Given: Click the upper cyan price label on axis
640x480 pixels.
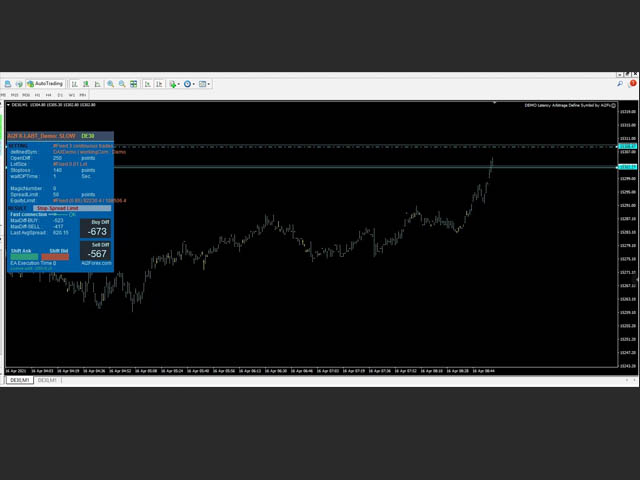Looking at the screenshot, I should click(x=627, y=146).
